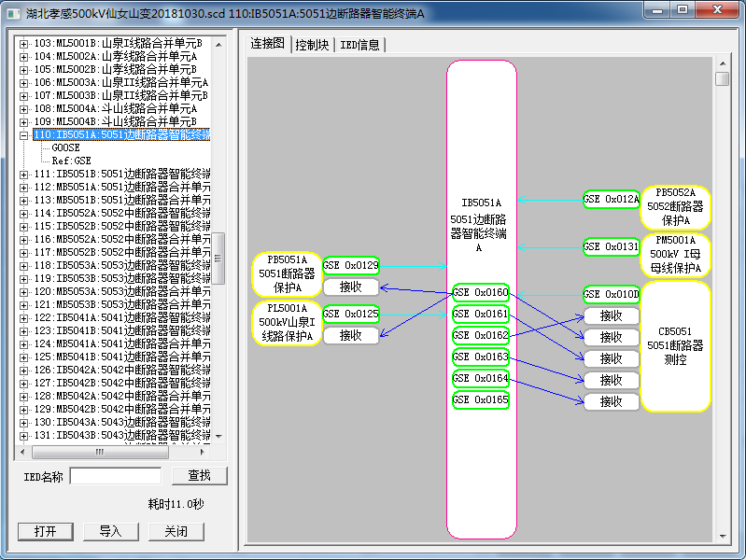Select the GSE 0x0129 block

point(351,266)
